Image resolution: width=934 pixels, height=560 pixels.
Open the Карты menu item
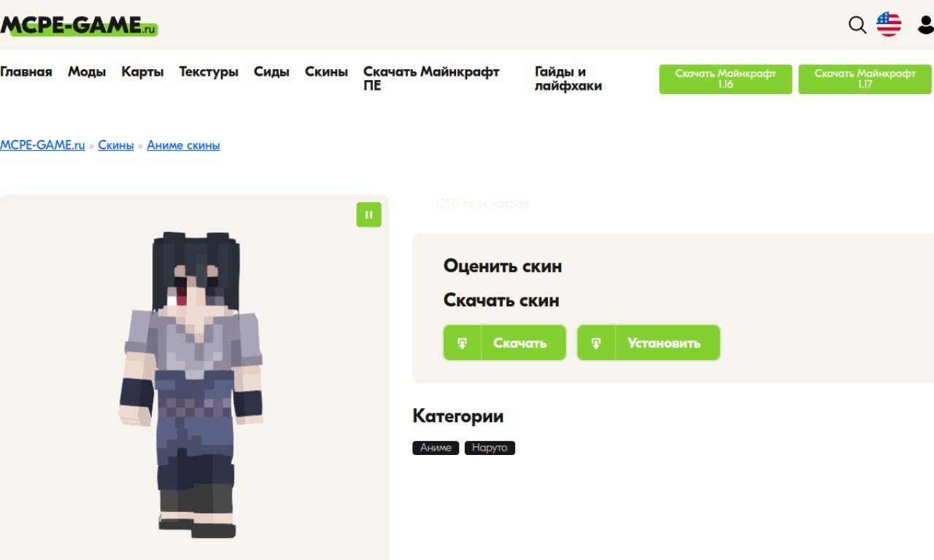[x=142, y=71]
